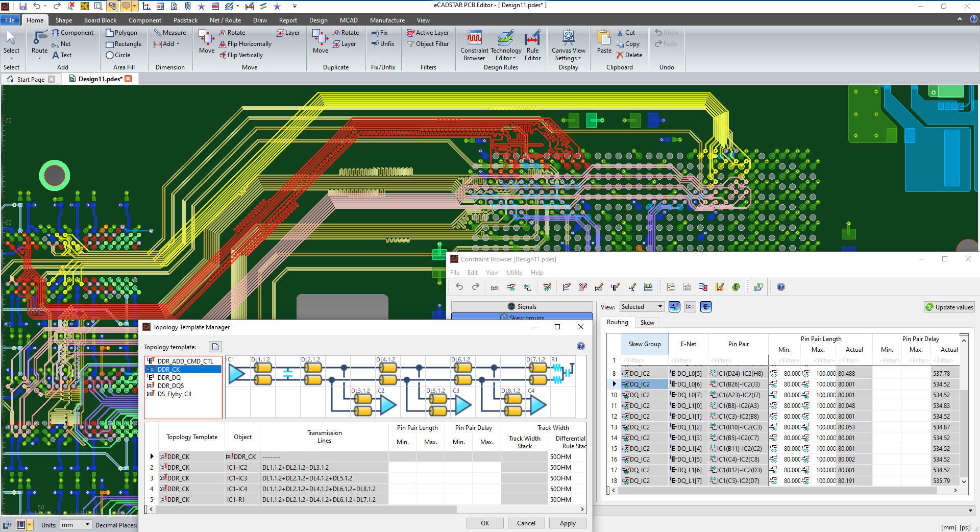
Task: Click the Polygon area fill tool
Action: (x=121, y=33)
